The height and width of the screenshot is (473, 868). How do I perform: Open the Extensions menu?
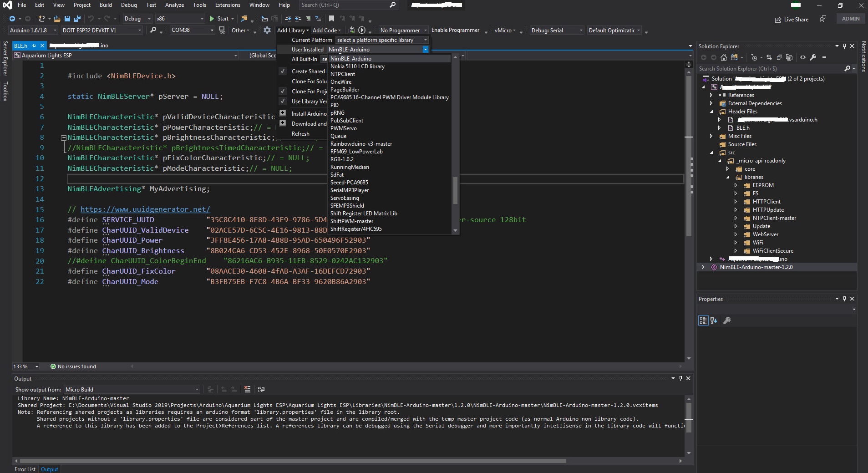228,5
